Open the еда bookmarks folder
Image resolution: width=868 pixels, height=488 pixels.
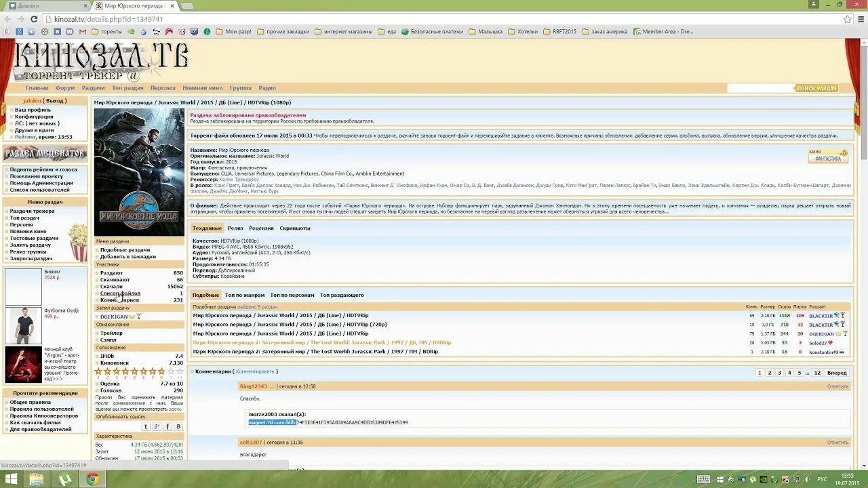[x=387, y=31]
